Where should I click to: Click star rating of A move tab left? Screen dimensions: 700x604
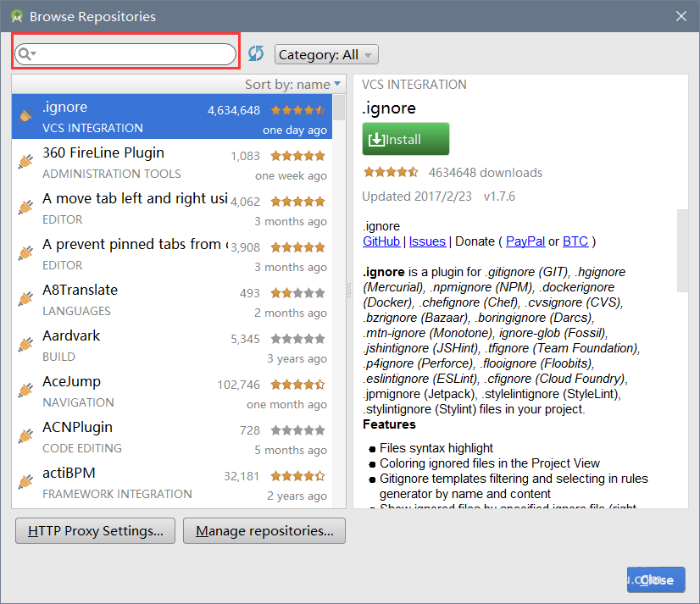click(297, 202)
